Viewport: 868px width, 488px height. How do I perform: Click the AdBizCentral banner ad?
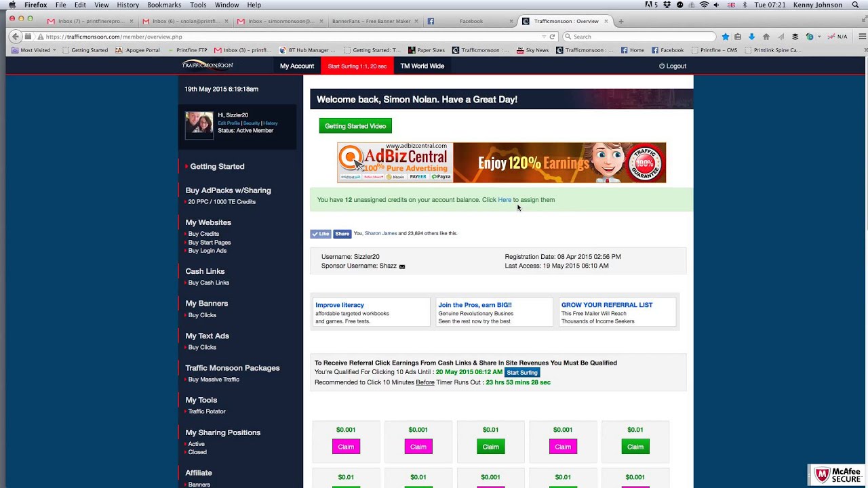tap(501, 163)
